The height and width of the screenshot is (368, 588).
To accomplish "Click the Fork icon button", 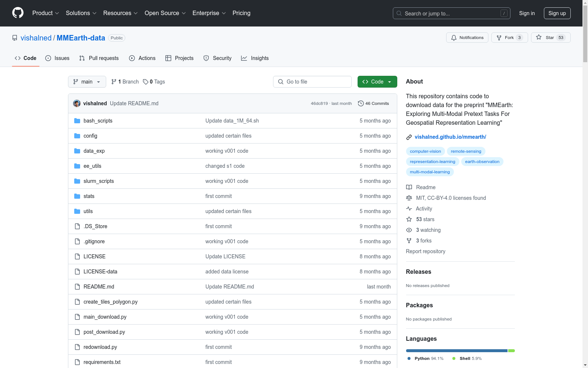I will [x=499, y=38].
